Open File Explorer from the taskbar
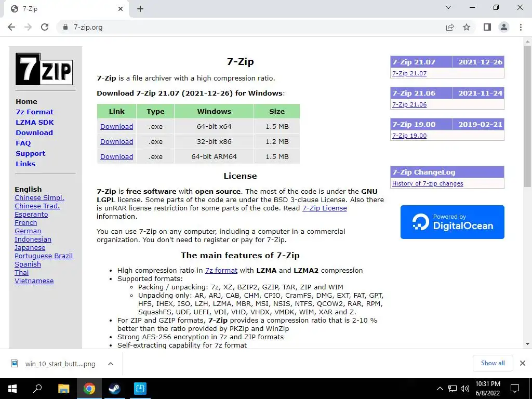The height and width of the screenshot is (399, 532). tap(63, 389)
